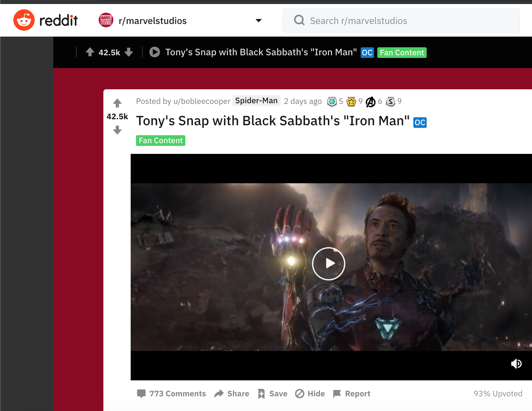Play the video with center play button
Screen dimensions: 532x411
click(329, 263)
